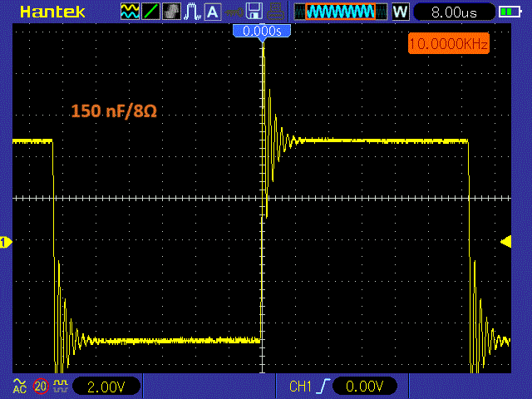Click the battery level indicator
Screen dimensions: 532x399
click(510, 12)
